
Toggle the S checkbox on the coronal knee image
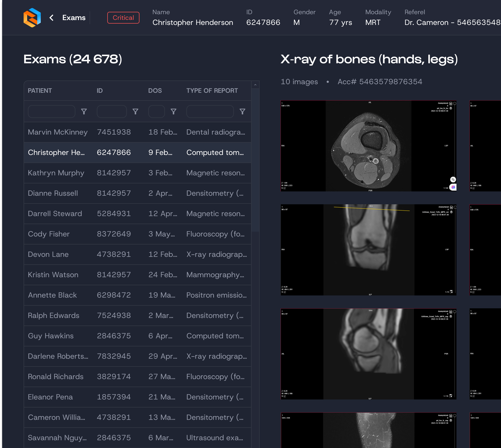tap(285, 292)
